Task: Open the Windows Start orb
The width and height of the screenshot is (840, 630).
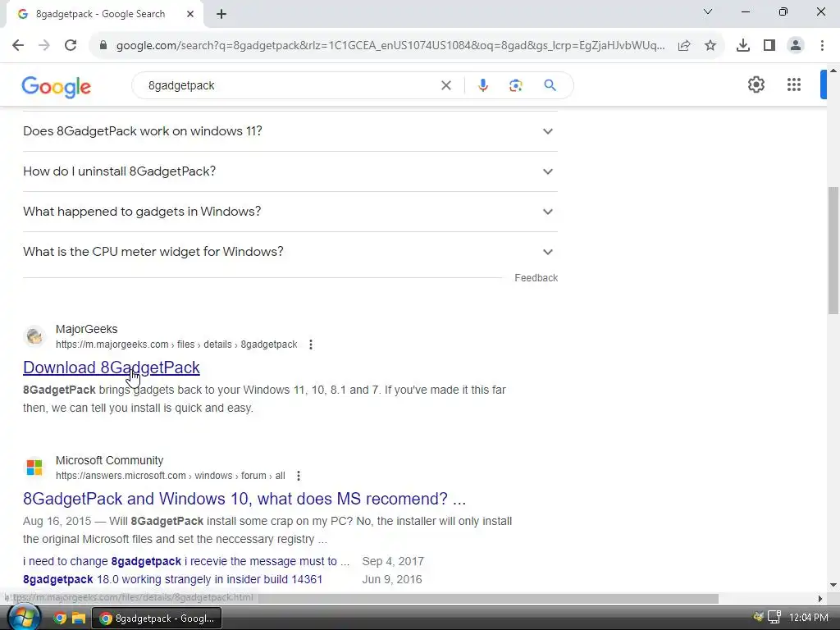Action: click(x=24, y=618)
